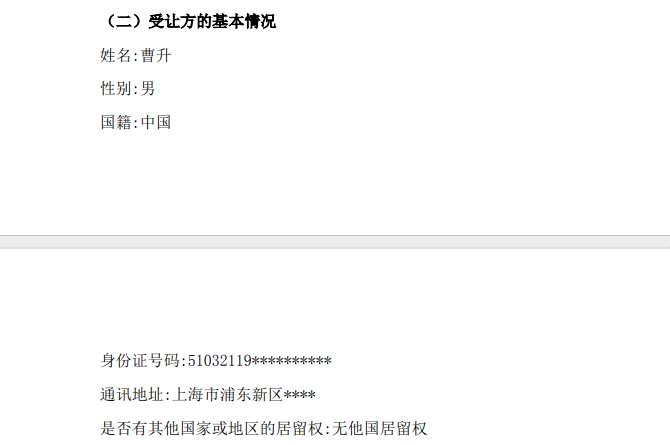
Task: Click the label 国籍
Action: (x=116, y=122)
